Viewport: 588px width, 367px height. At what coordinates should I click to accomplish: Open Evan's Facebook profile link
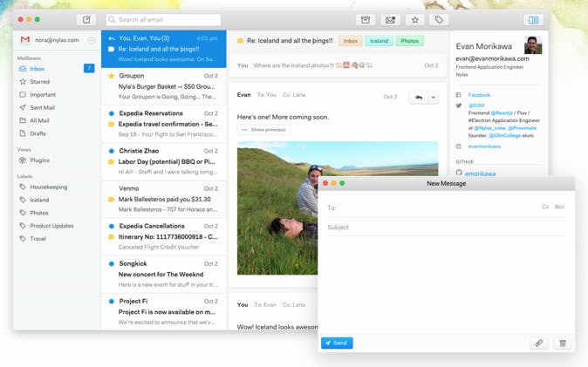coord(479,94)
